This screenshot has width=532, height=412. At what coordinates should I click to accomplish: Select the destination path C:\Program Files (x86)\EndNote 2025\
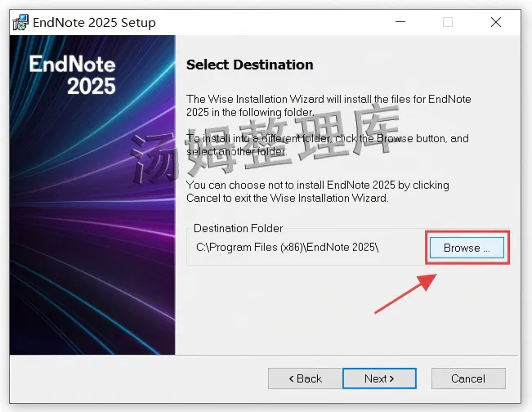click(x=287, y=247)
